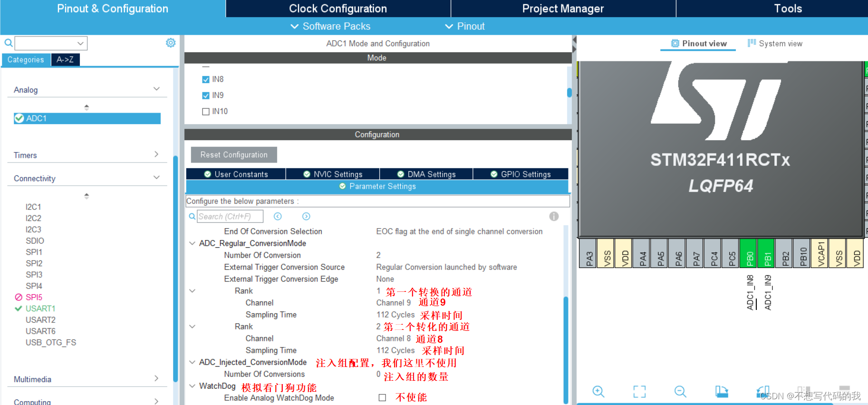
Task: Show the parameter info icon
Action: click(554, 216)
